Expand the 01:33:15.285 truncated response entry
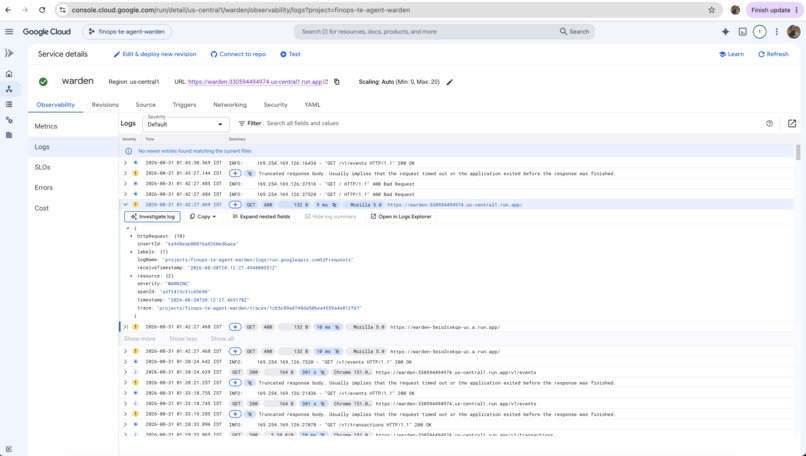 pos(125,414)
